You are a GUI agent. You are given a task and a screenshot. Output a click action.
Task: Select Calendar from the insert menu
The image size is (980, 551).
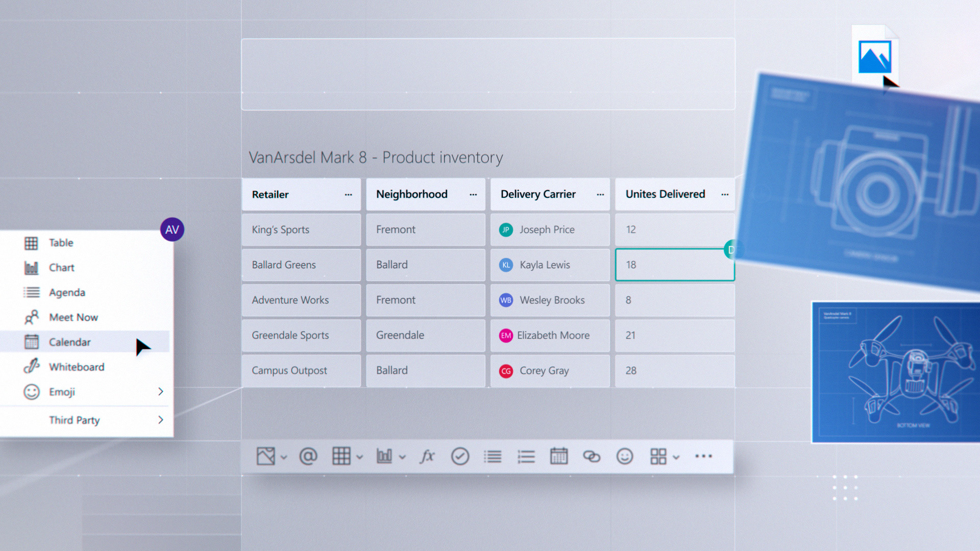click(69, 342)
